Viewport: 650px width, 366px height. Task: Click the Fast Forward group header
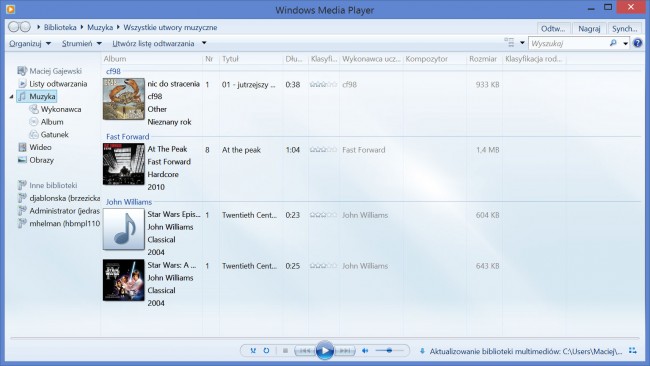point(127,137)
